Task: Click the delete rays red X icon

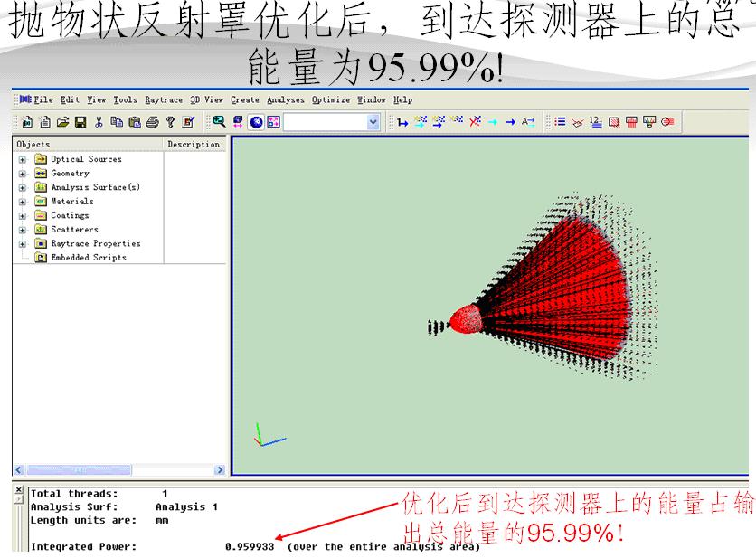Action: coord(475,121)
